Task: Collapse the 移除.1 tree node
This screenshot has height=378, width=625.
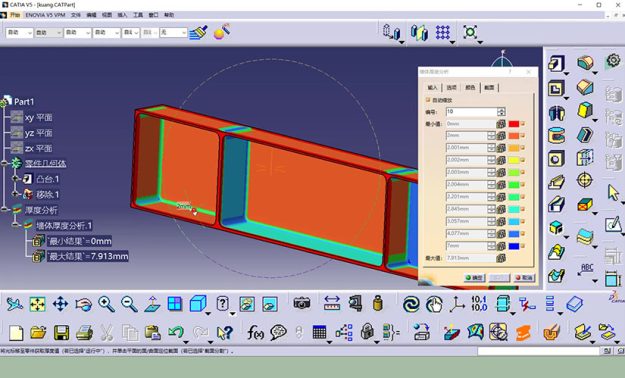Action: click(x=16, y=194)
